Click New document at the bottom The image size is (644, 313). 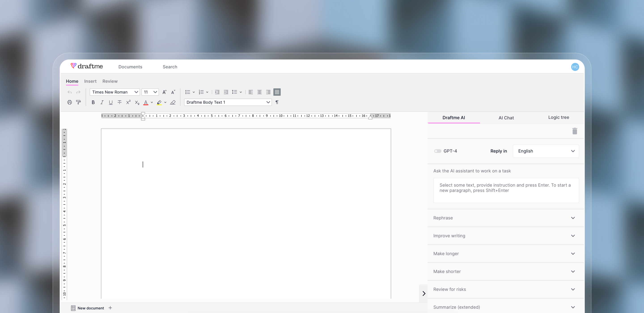[91, 308]
